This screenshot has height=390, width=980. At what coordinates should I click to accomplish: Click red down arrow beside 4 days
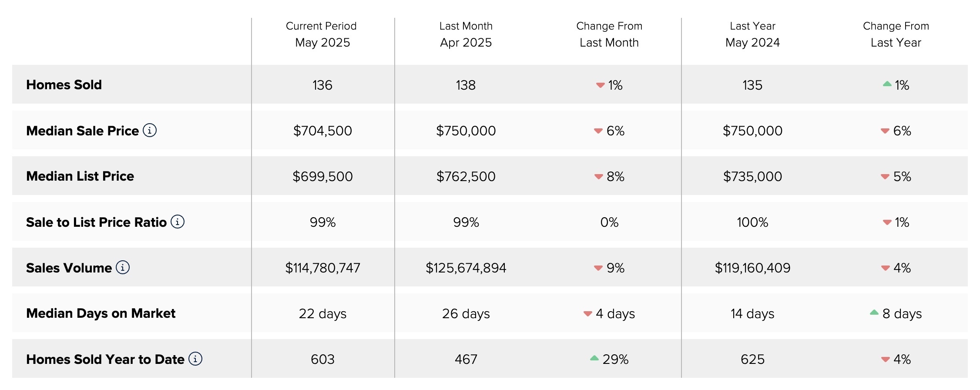pos(588,314)
